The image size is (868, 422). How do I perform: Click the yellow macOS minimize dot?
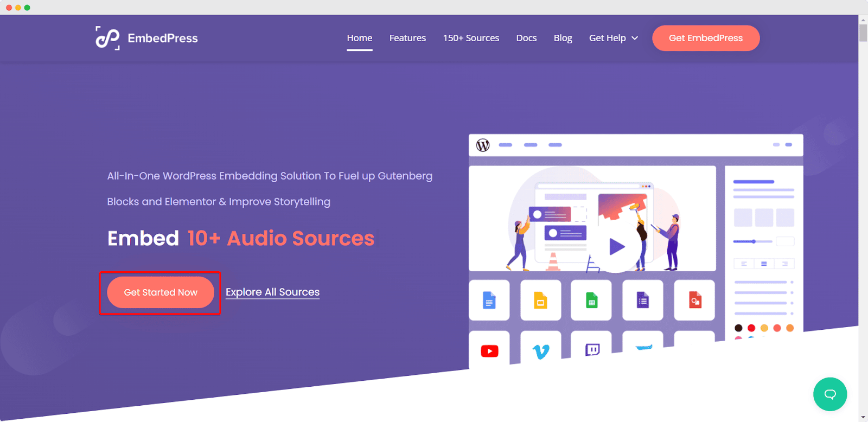pos(18,8)
